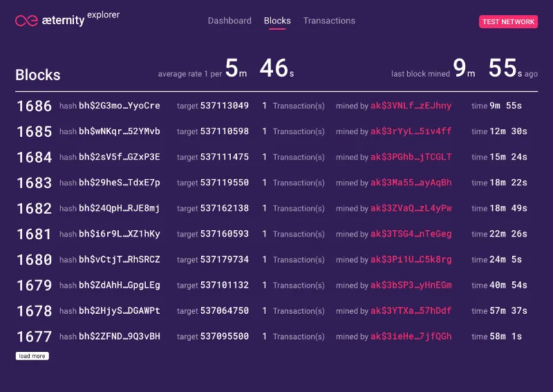
Task: Click the aeternity infinity logo icon
Action: (26, 21)
